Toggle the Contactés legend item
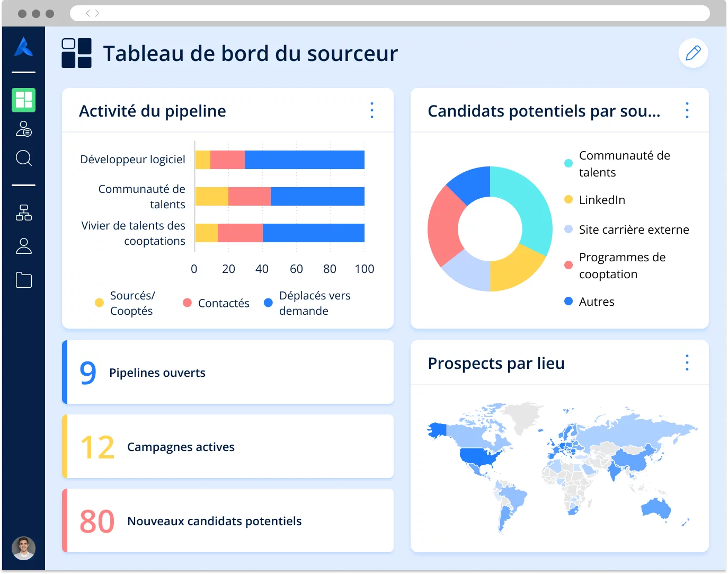728x574 pixels. [x=216, y=303]
